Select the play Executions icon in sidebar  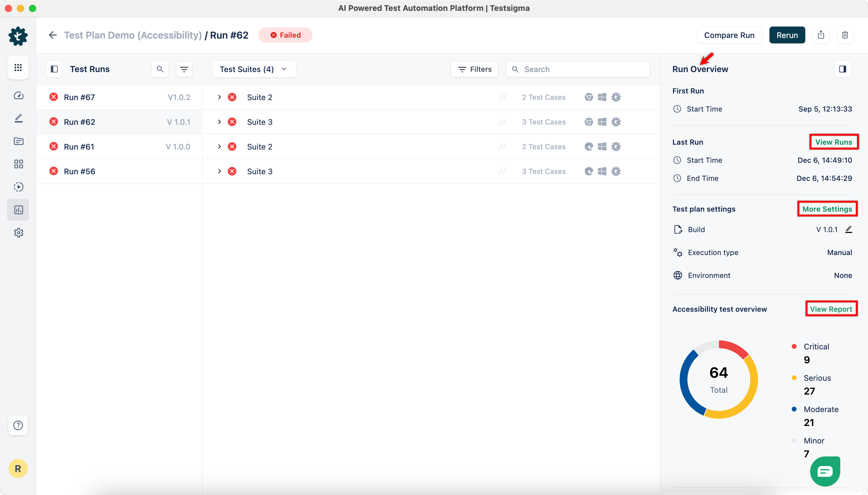18,187
